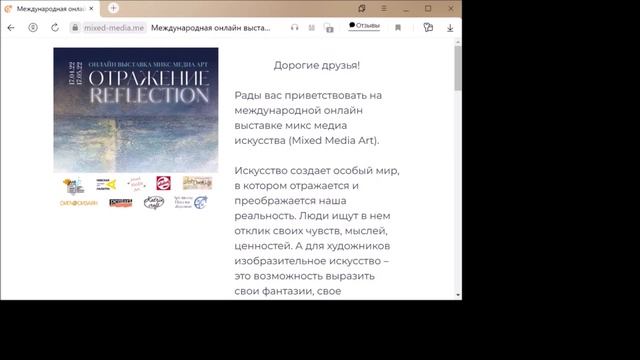640x360 pixels.
Task: Bookmark this page with the bookmark icon
Action: 398,28
